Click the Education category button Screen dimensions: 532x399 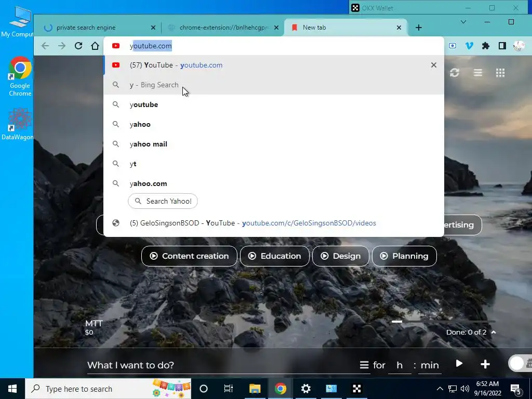click(x=275, y=256)
